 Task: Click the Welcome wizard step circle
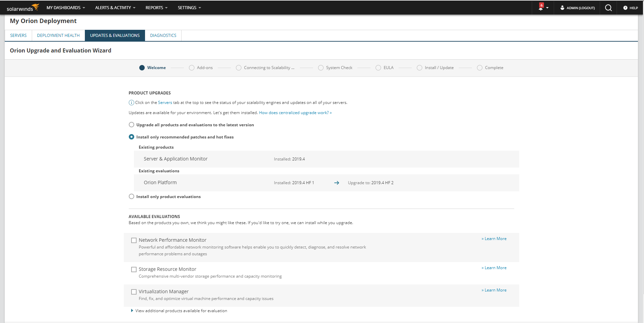pyautogui.click(x=142, y=68)
